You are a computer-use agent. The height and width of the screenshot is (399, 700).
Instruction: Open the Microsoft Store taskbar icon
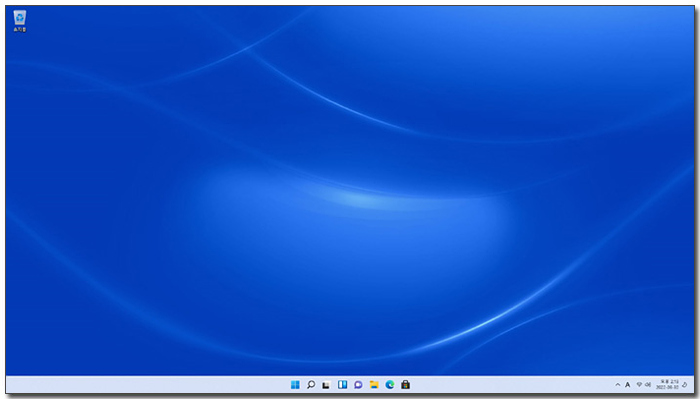(405, 385)
